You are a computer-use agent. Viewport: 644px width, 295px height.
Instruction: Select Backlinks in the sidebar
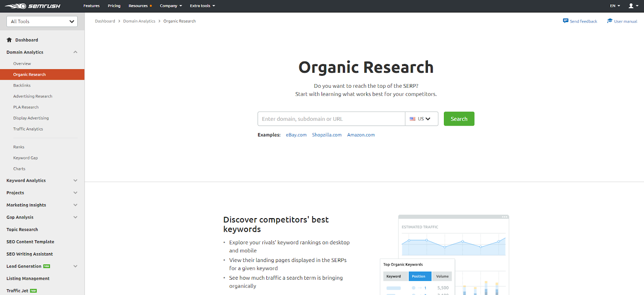(x=22, y=85)
